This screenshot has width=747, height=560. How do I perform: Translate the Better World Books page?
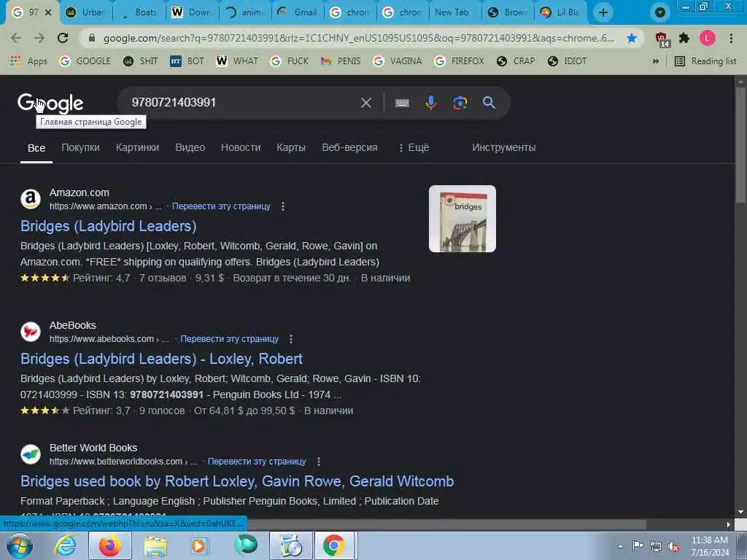(x=257, y=462)
